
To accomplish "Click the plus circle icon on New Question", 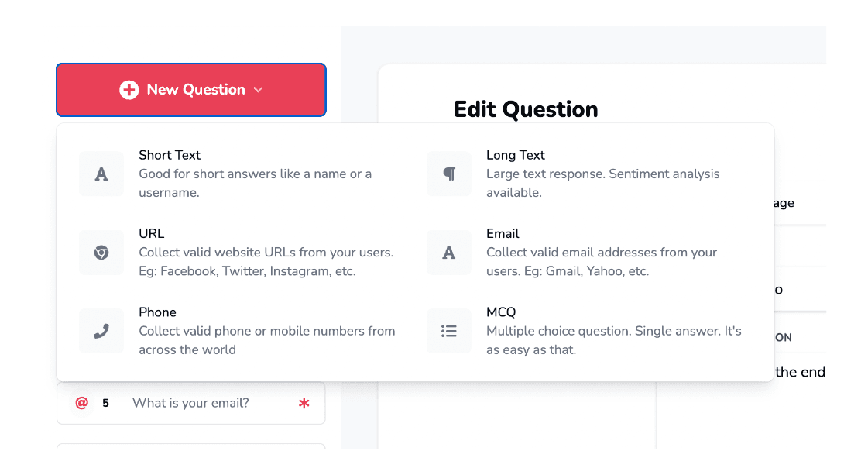I will coord(129,90).
